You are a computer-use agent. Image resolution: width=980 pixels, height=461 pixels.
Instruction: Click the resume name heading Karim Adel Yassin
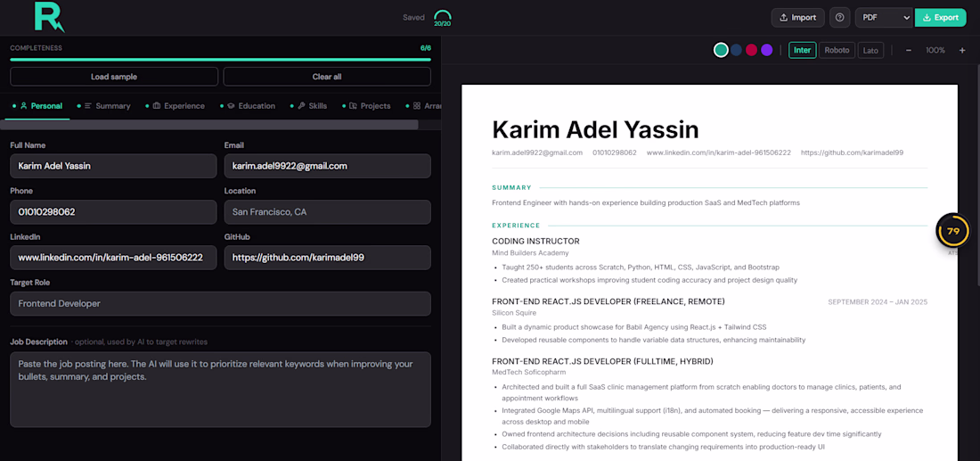point(595,129)
